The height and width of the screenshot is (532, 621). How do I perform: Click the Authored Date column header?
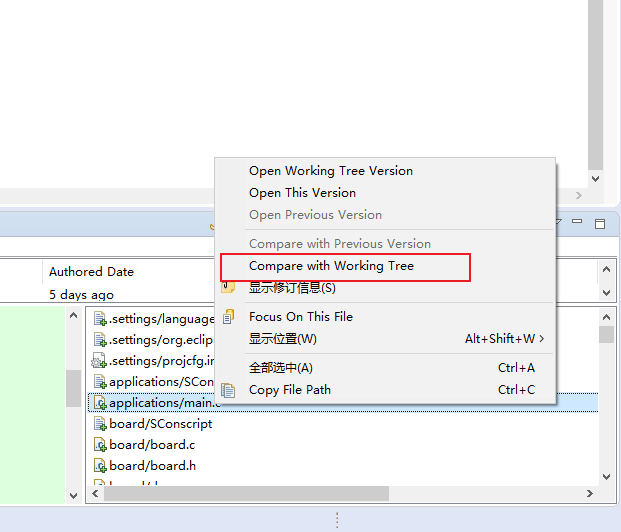(91, 272)
